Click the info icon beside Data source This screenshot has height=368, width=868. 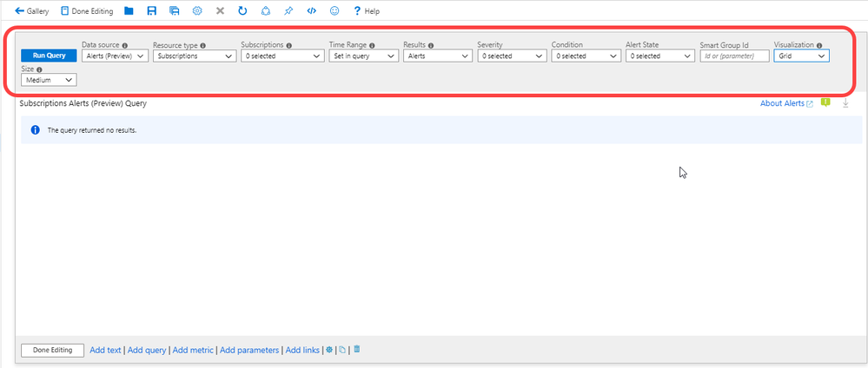point(124,45)
